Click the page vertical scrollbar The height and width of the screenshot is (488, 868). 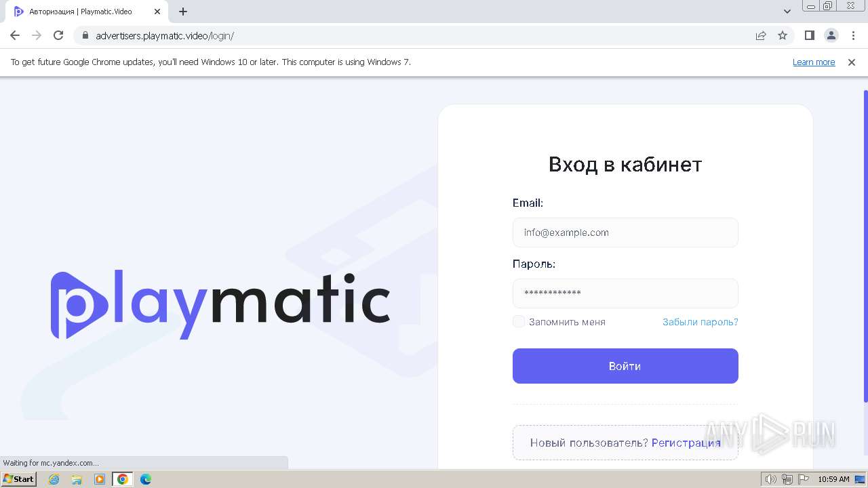865,245
